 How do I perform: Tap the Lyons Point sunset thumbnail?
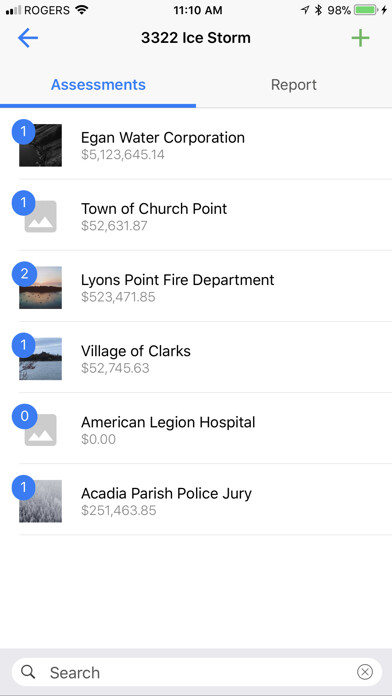40,287
